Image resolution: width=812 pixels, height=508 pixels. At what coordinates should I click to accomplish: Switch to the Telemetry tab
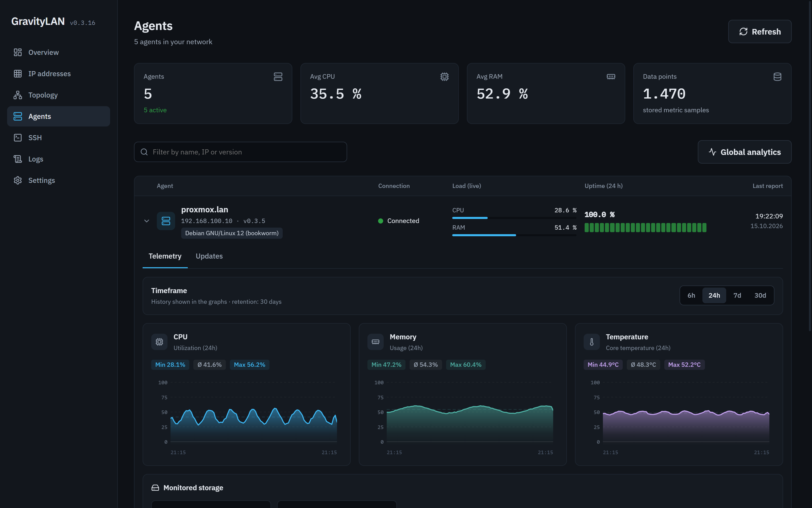165,256
